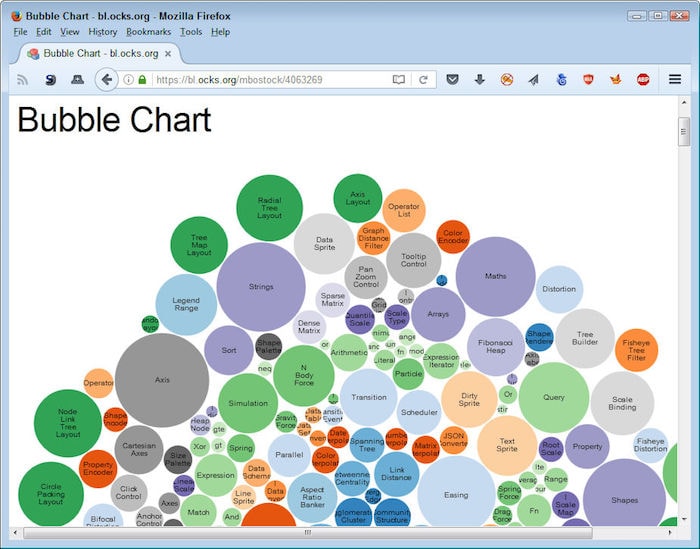Click the back navigation arrow button
The image size is (700, 549).
106,80
